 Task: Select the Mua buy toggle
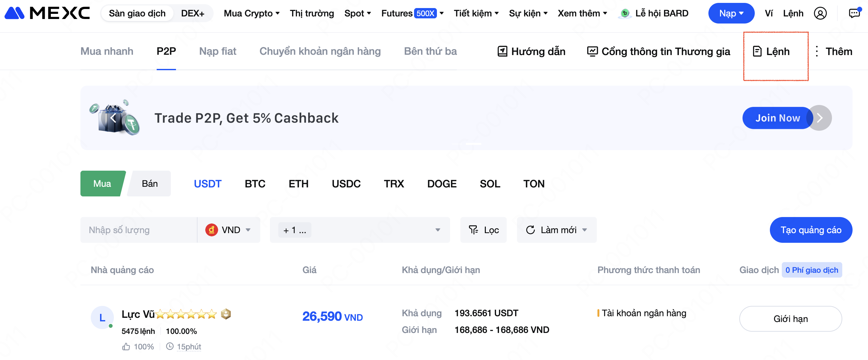pos(102,184)
